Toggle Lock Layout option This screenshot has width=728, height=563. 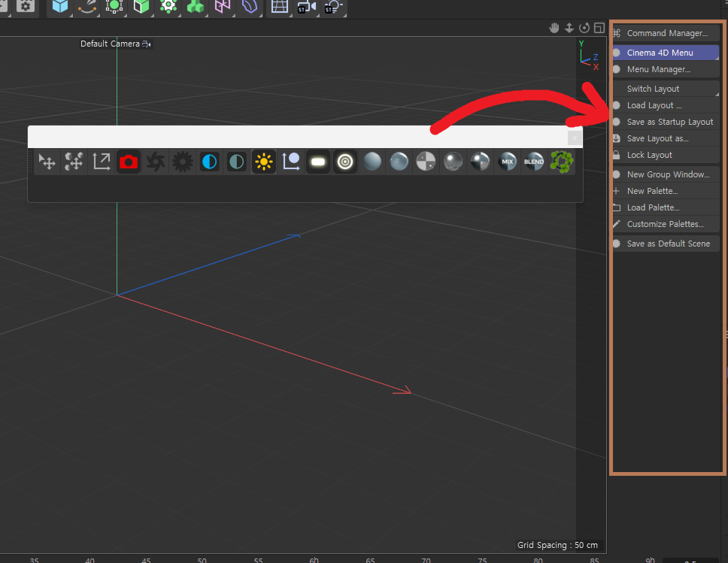[x=650, y=155]
